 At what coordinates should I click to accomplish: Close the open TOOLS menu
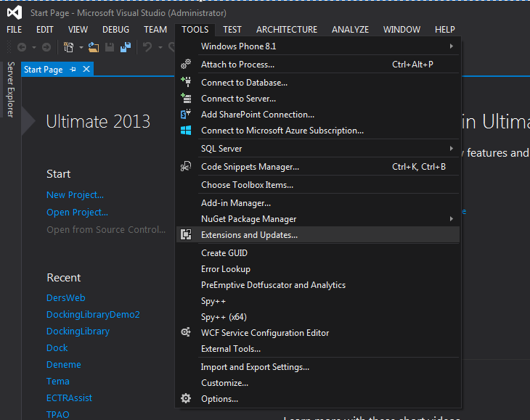(195, 30)
